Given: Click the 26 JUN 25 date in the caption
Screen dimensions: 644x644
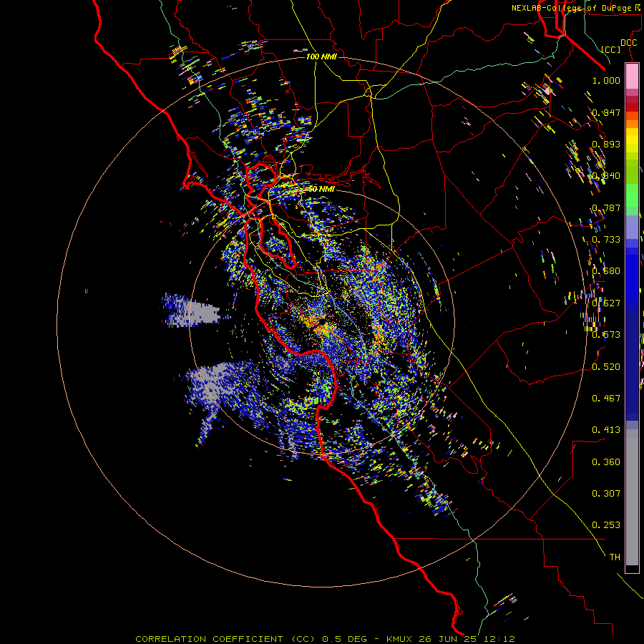Looking at the screenshot, I should [447, 639].
